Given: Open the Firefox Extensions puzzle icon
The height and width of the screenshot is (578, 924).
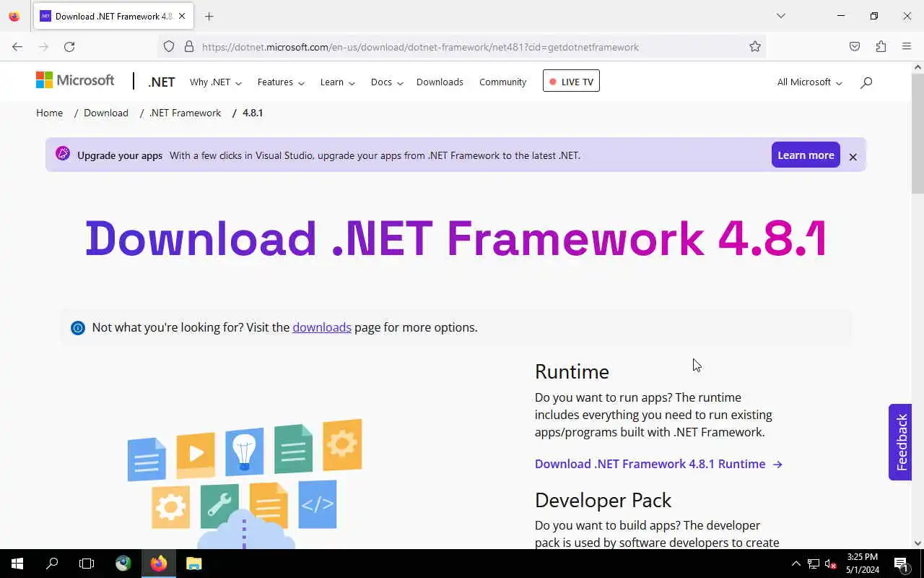Looking at the screenshot, I should point(881,47).
